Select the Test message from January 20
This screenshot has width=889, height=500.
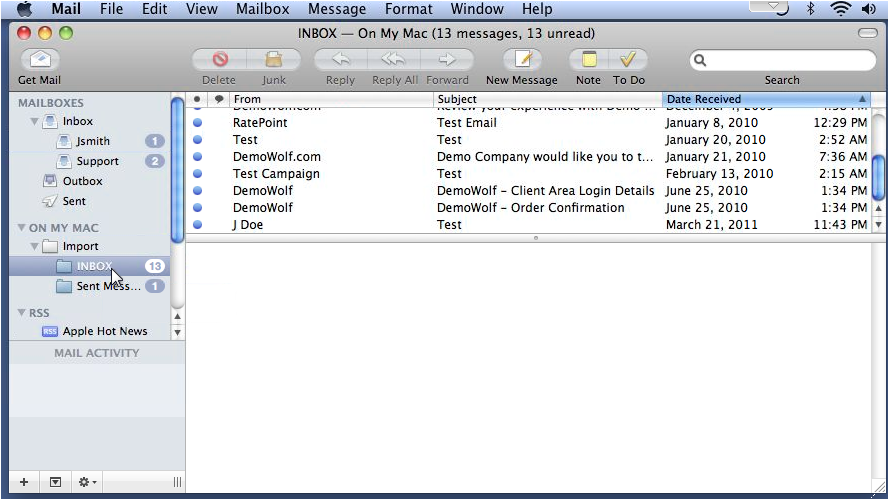point(530,139)
